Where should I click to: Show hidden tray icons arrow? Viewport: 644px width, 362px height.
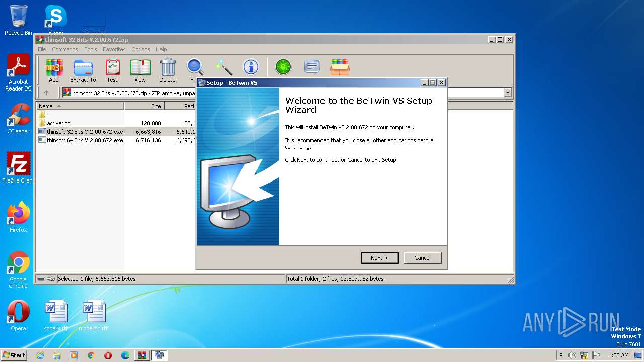(x=561, y=355)
